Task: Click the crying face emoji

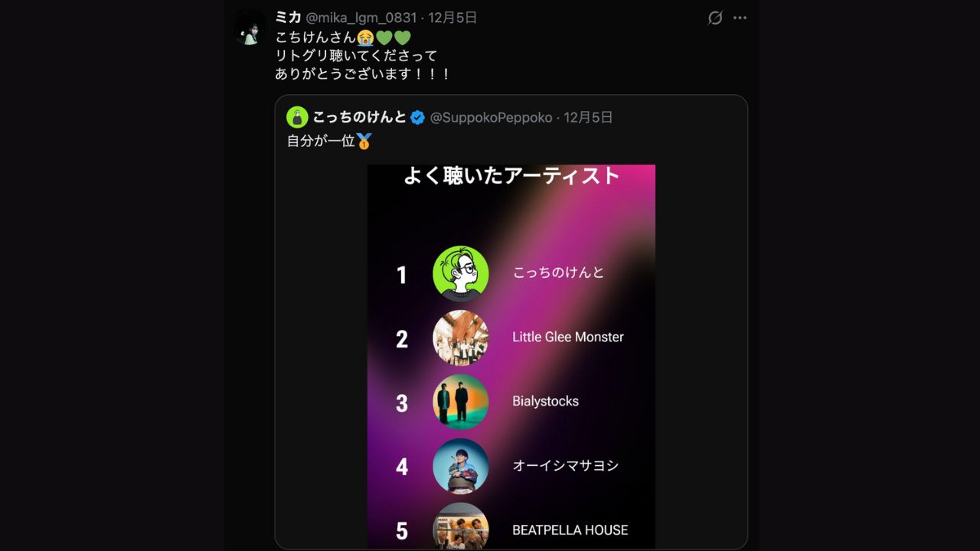Action: (x=365, y=37)
